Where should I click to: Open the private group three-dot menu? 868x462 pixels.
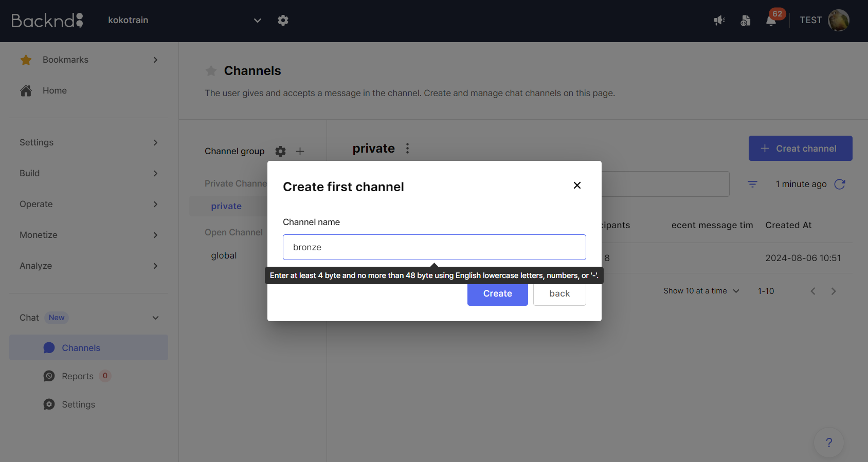[408, 149]
